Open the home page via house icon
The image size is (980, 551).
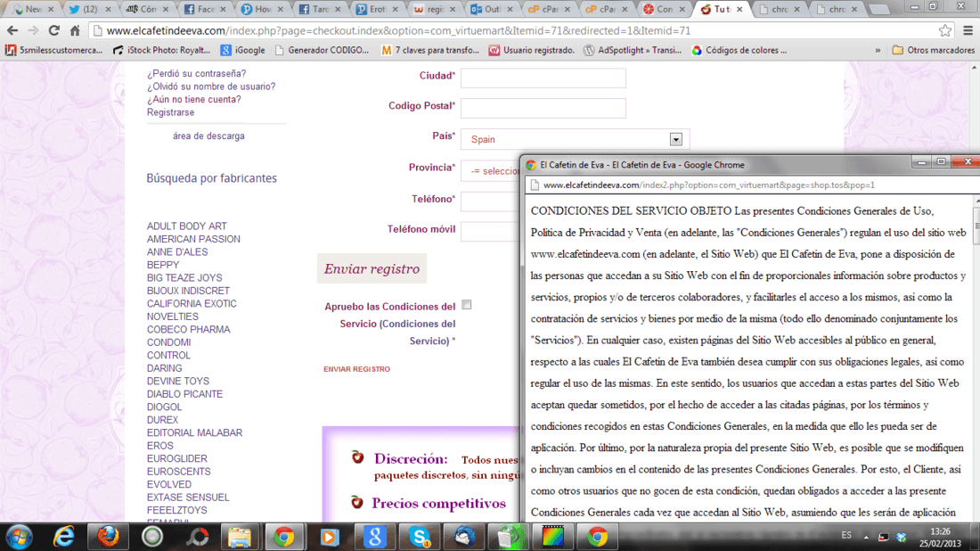tap(75, 30)
